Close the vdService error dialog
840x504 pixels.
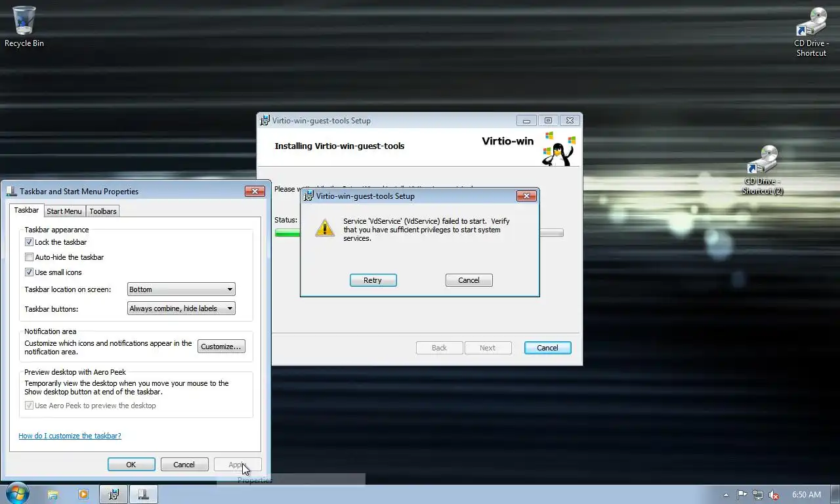coord(526,196)
